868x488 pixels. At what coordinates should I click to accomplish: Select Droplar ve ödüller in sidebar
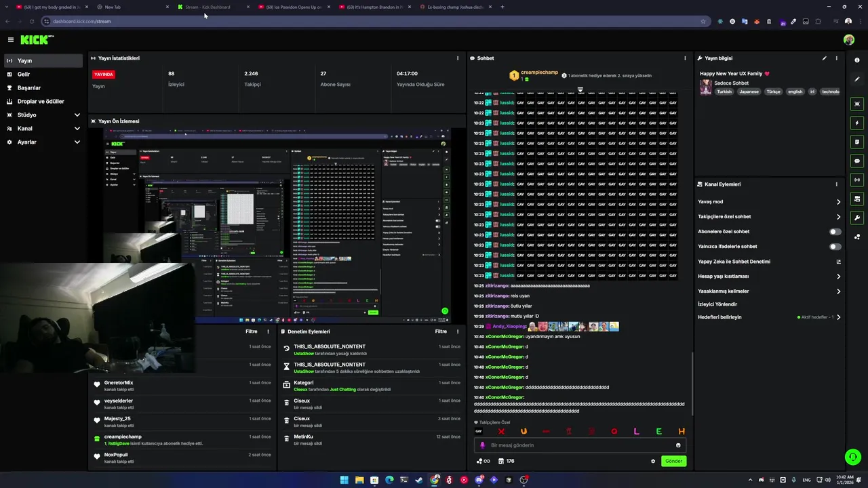(x=43, y=102)
